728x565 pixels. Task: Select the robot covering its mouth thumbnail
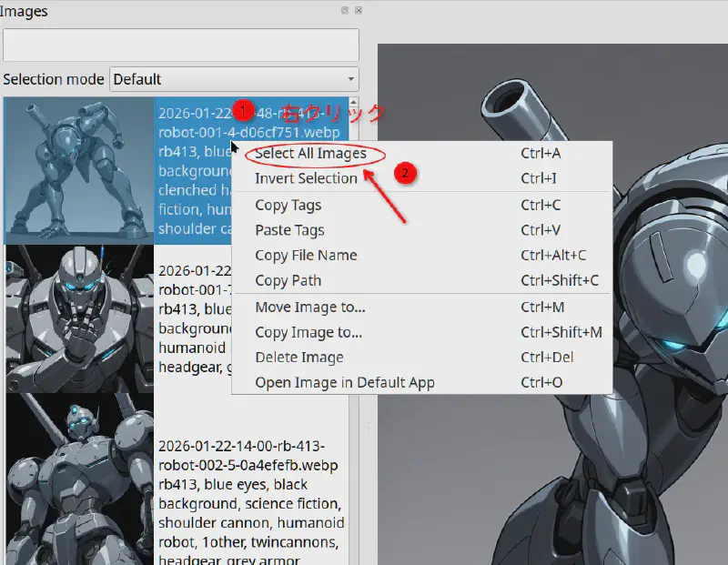[78, 318]
